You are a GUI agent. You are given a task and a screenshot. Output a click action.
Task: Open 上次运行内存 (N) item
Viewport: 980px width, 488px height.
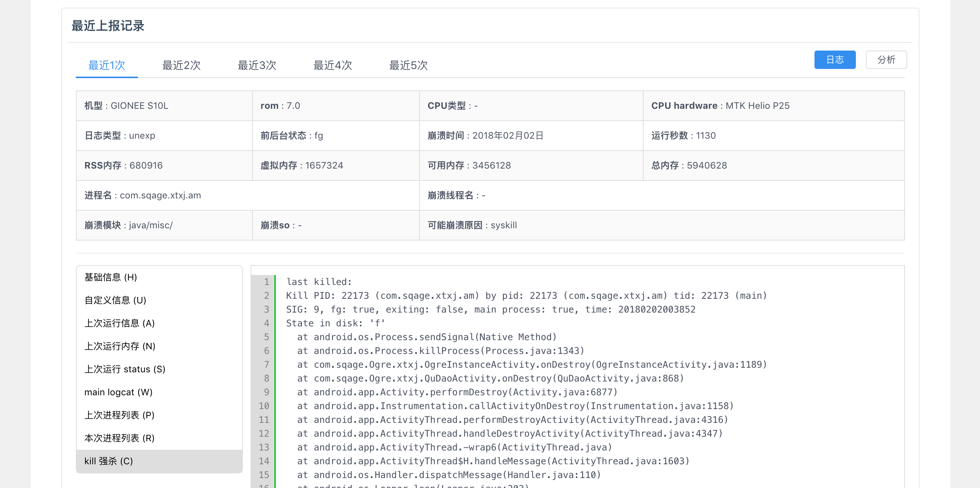[159, 346]
